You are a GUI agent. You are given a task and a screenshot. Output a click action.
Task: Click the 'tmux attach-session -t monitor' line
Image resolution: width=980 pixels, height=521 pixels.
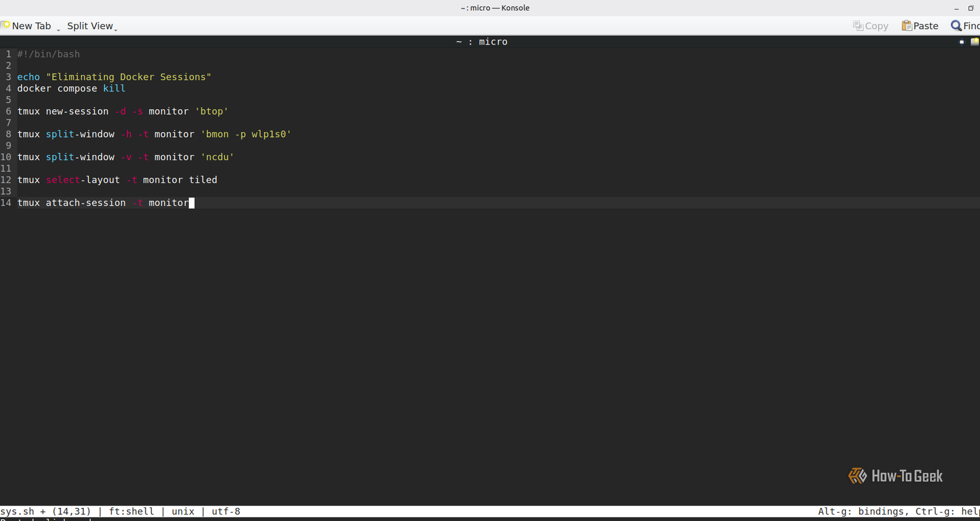pos(103,203)
